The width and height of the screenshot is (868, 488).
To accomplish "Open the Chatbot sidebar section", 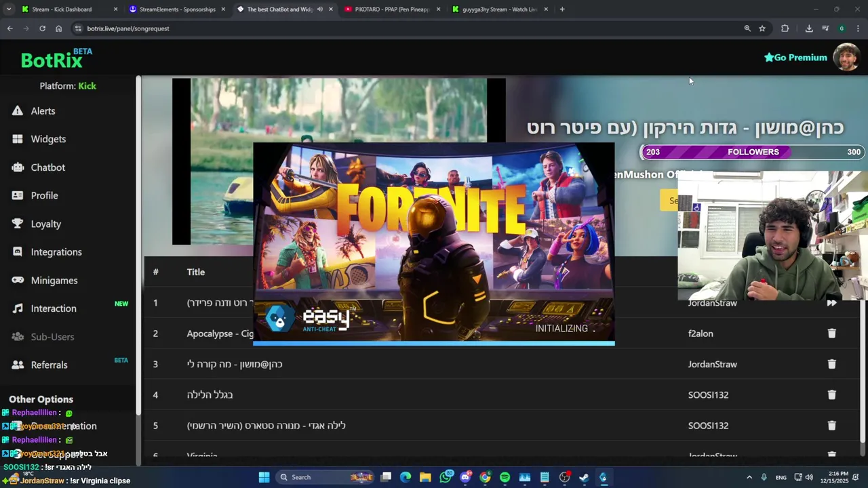I will click(47, 167).
